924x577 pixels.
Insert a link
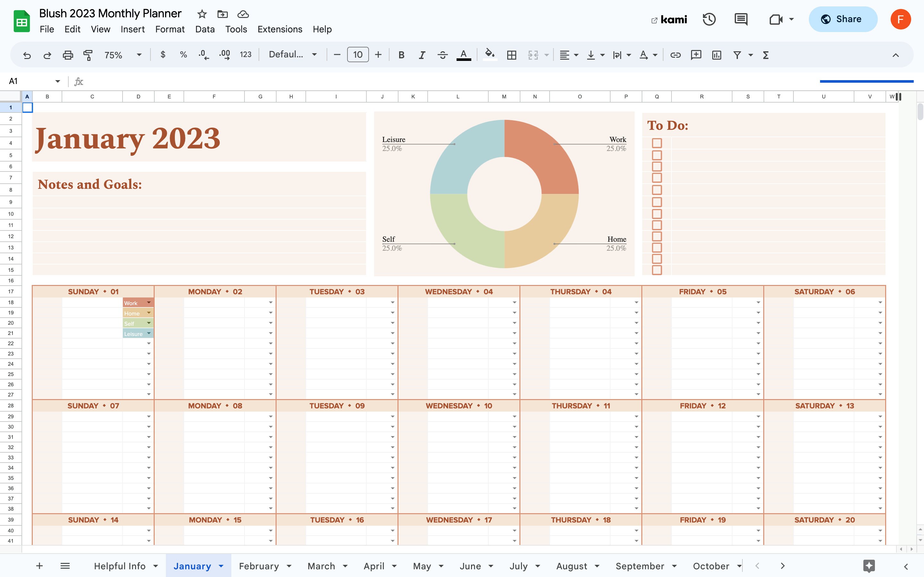click(675, 55)
